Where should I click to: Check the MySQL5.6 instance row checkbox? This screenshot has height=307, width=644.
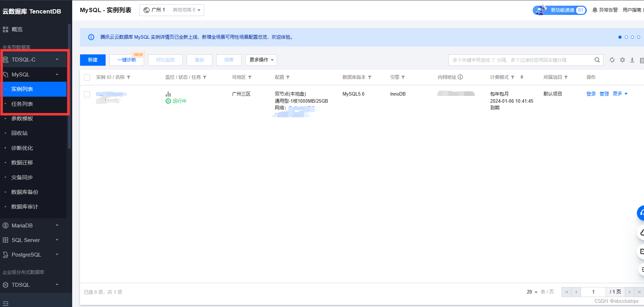coord(87,95)
